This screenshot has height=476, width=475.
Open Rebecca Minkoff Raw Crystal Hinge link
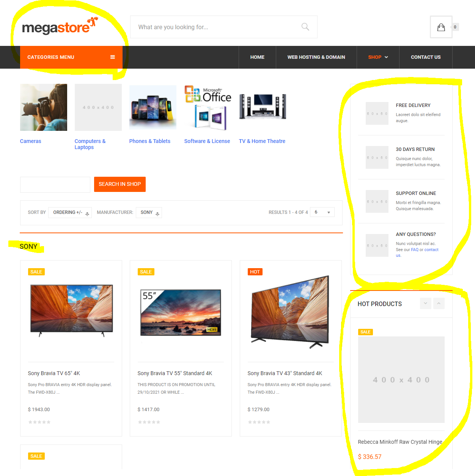coord(400,442)
